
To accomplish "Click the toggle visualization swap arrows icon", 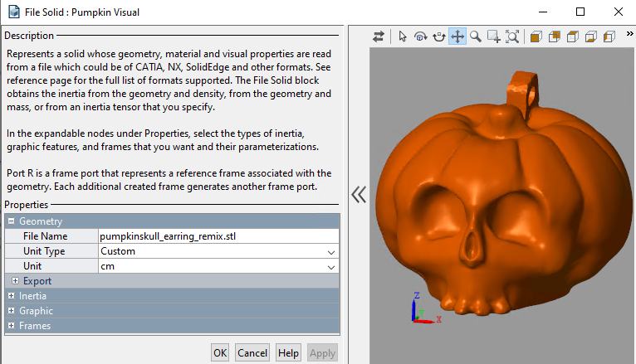I will pos(379,36).
